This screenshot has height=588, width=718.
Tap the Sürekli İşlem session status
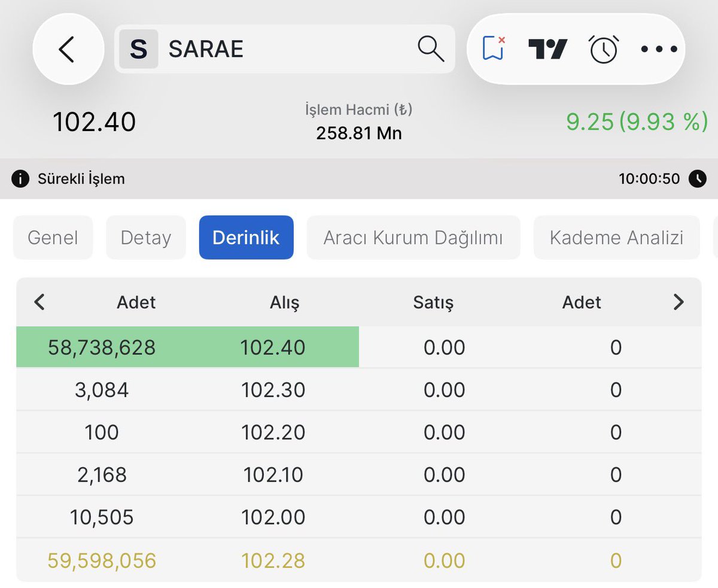click(x=81, y=178)
